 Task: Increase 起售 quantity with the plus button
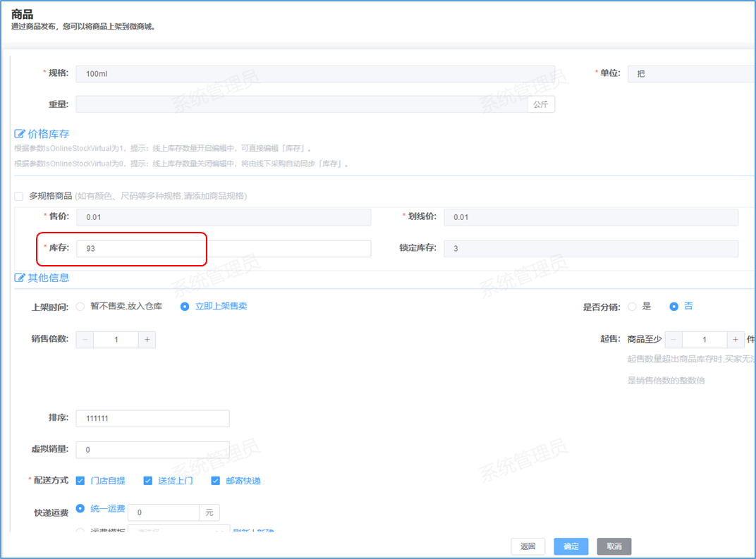click(x=736, y=340)
